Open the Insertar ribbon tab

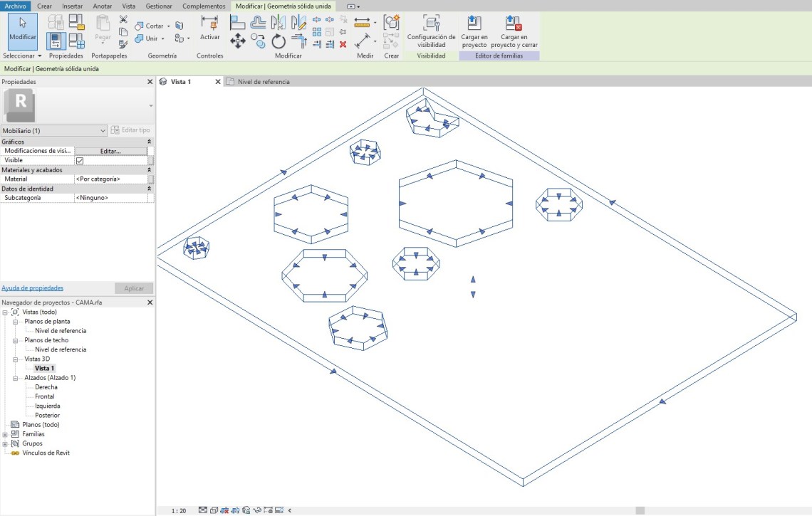72,6
